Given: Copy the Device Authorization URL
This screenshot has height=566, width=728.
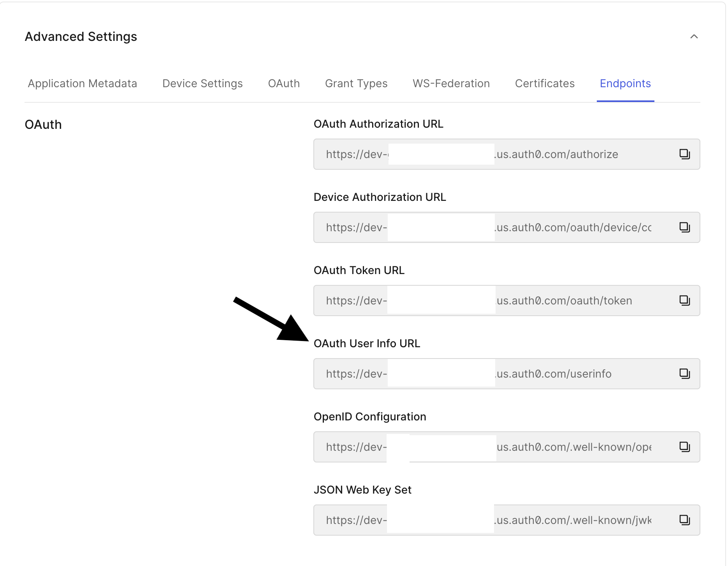Looking at the screenshot, I should click(x=684, y=227).
